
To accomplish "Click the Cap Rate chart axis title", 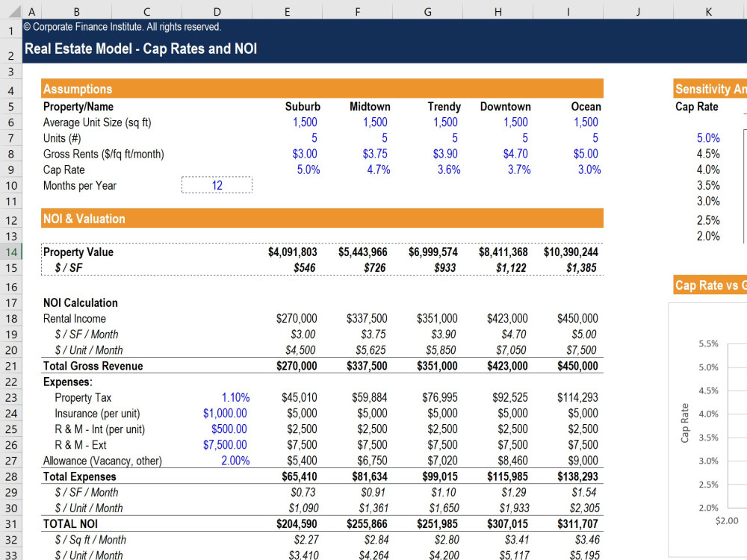I will point(684,423).
